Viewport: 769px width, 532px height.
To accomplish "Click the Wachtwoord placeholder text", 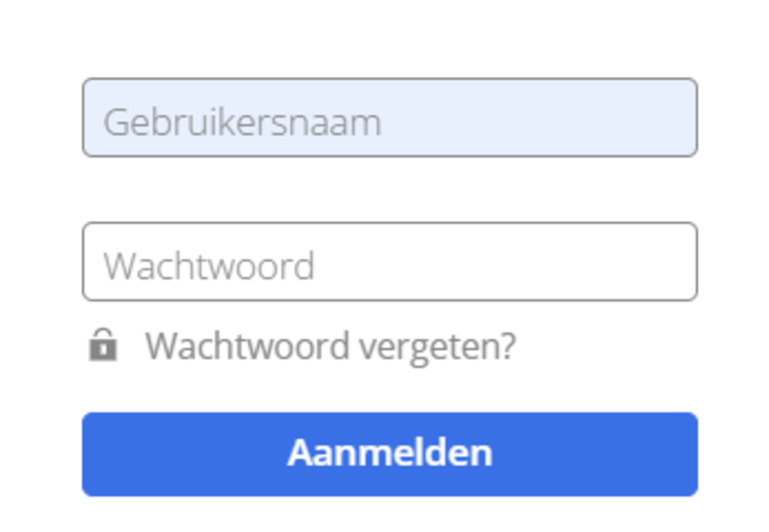I will coord(209,265).
